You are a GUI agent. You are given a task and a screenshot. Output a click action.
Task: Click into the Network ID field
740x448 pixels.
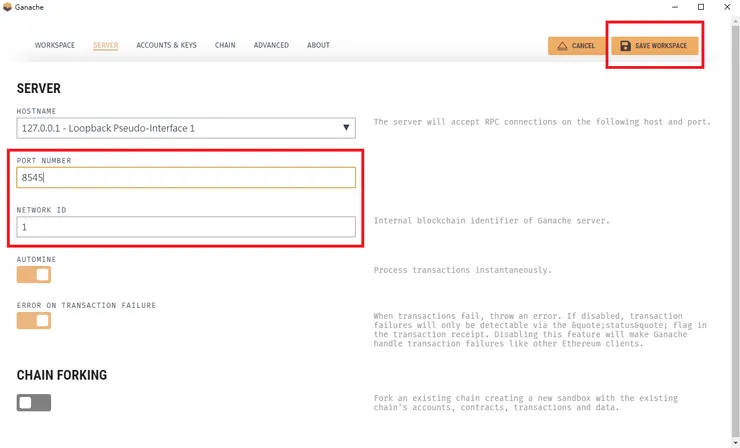click(186, 227)
